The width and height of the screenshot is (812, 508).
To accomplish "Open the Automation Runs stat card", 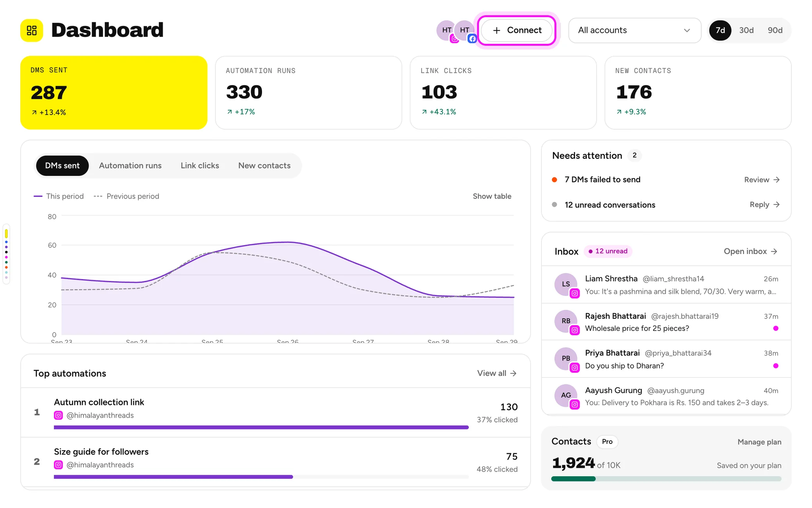I will pos(308,93).
